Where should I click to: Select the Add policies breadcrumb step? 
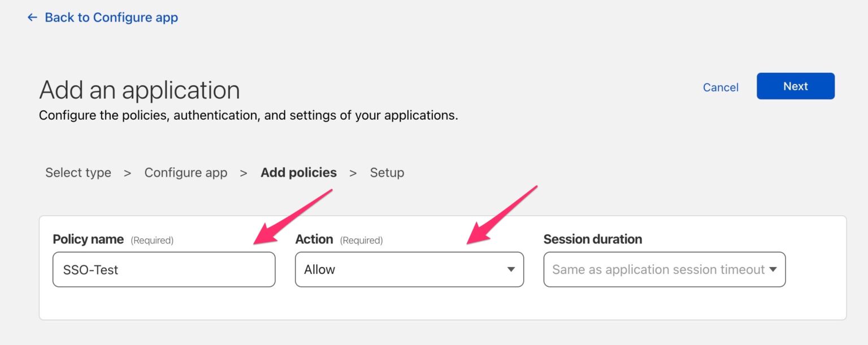pos(298,172)
